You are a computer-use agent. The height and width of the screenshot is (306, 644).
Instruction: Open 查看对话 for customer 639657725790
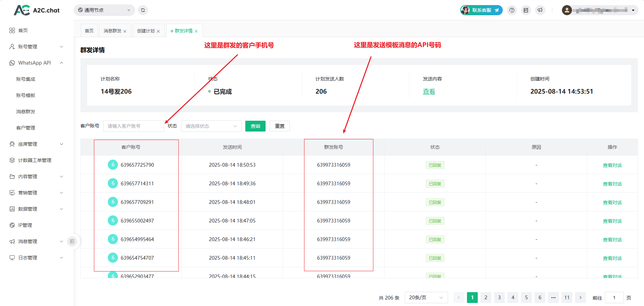(x=612, y=165)
